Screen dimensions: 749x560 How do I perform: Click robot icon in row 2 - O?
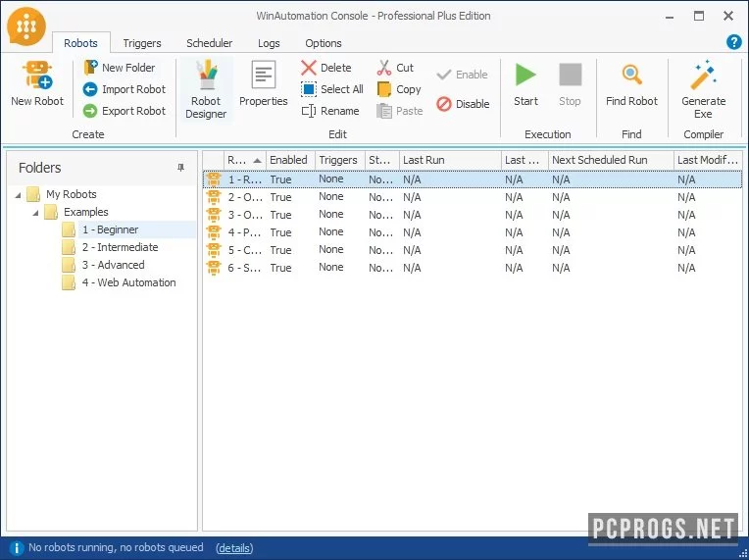coord(214,197)
